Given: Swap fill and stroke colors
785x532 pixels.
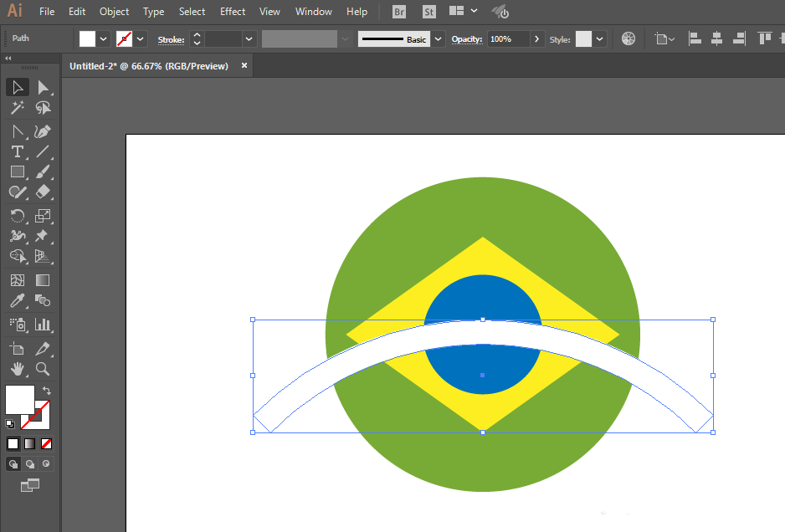Looking at the screenshot, I should [47, 391].
